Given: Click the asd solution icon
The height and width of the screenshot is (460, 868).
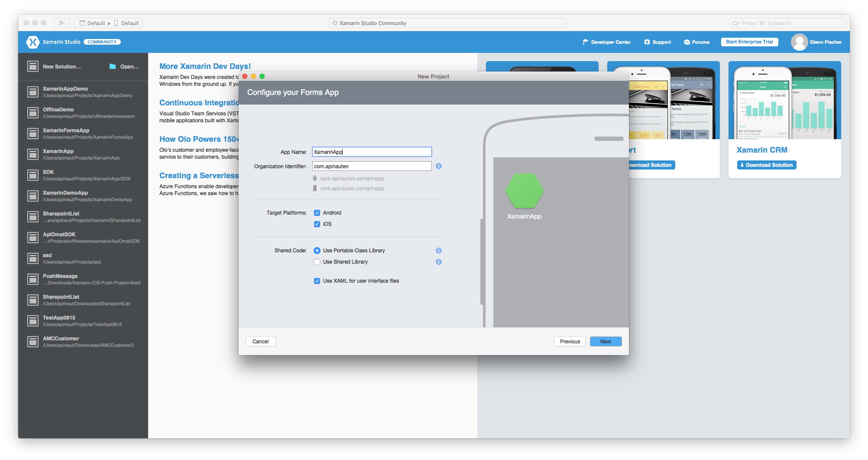Looking at the screenshot, I should click(32, 258).
